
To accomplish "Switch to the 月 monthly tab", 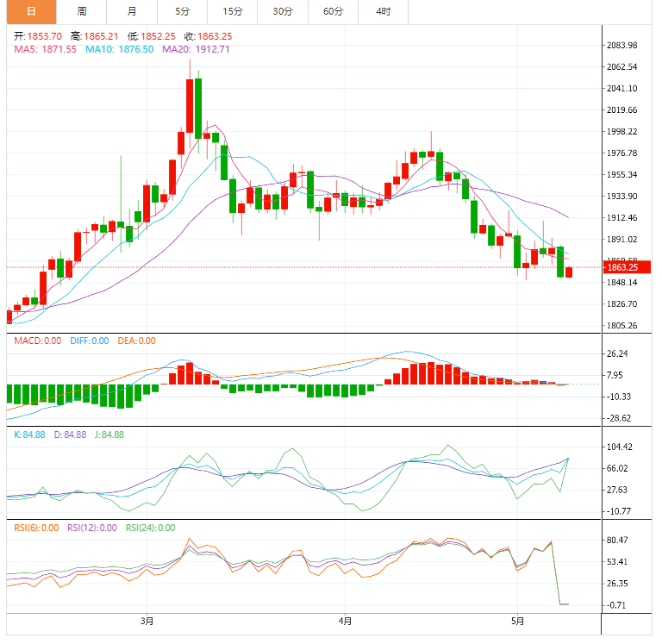I will pos(132,12).
